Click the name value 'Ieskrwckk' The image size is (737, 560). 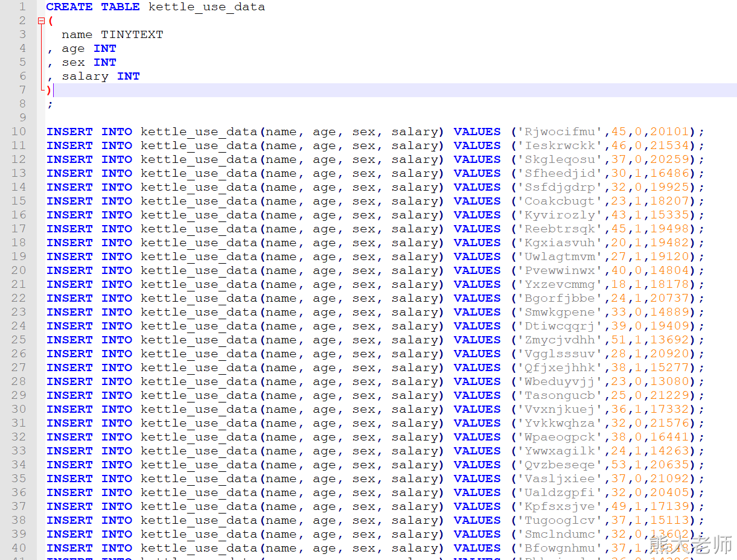point(560,146)
